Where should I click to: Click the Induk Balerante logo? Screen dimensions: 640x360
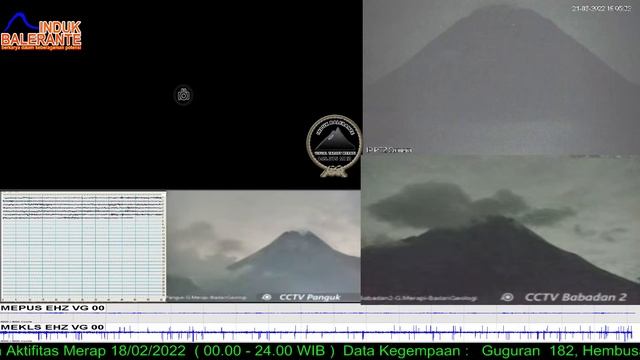(41, 31)
